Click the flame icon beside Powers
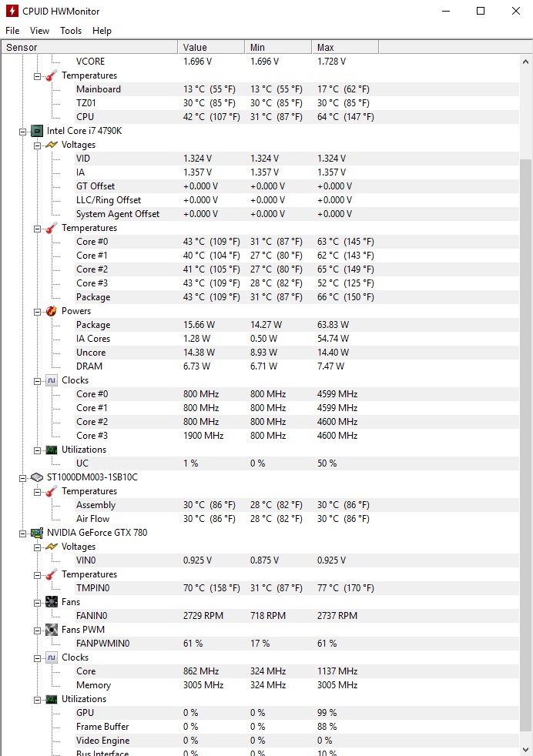The width and height of the screenshot is (533, 756). (52, 311)
